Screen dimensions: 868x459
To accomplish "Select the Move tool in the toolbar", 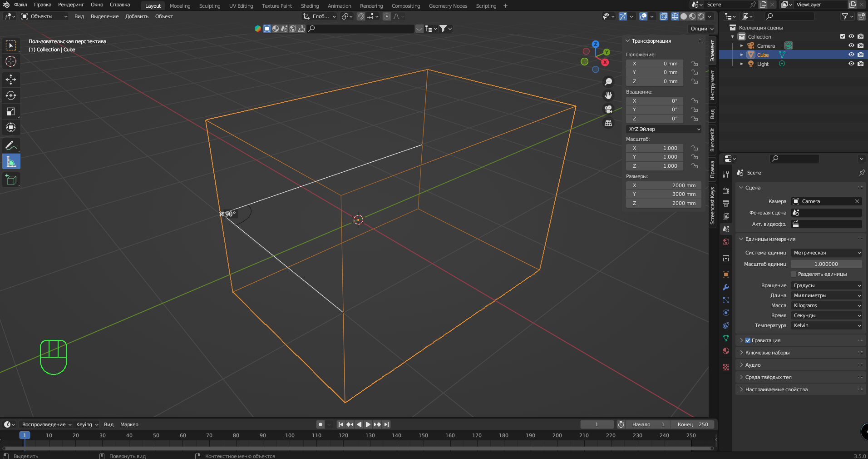I will [x=11, y=80].
